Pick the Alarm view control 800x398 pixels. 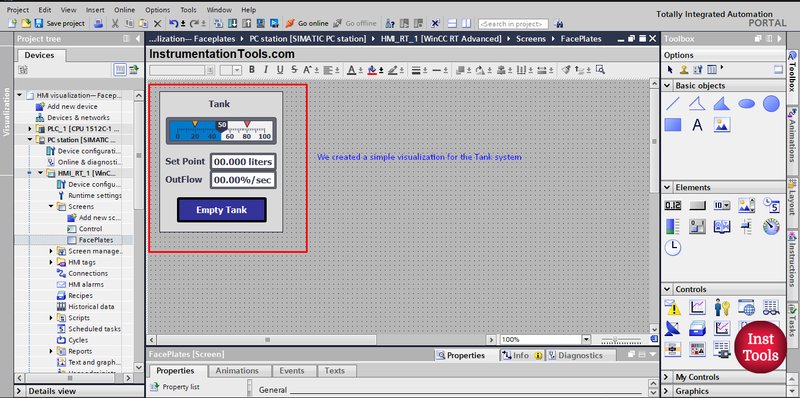click(672, 307)
